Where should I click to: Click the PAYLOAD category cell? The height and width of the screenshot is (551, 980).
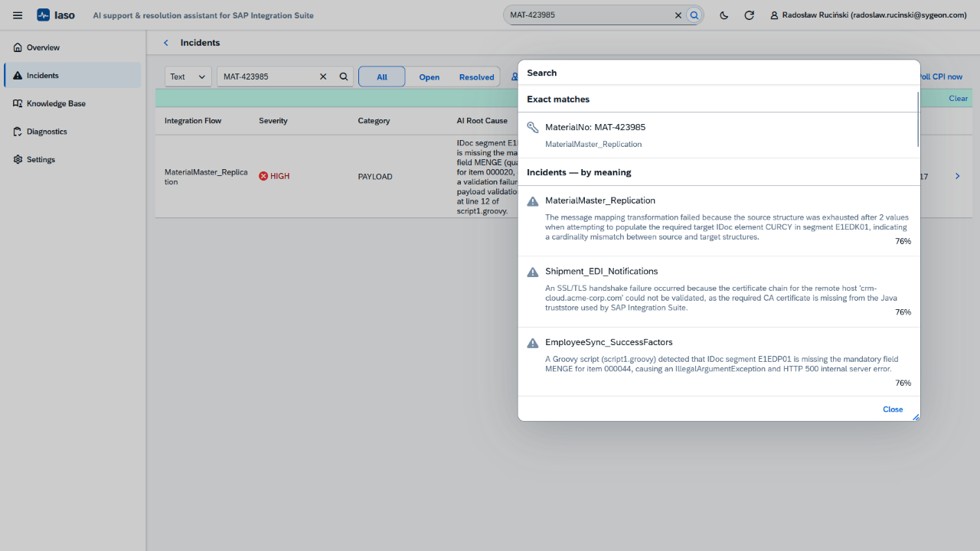tap(375, 177)
